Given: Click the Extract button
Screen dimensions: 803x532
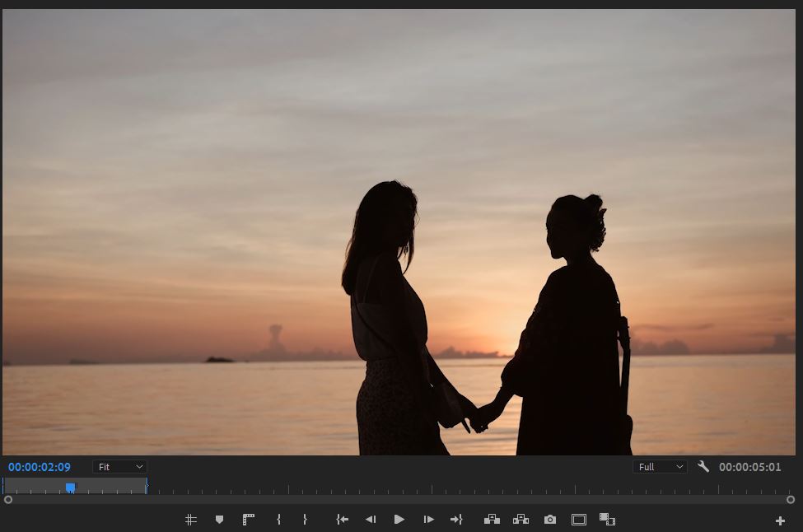Looking at the screenshot, I should point(521,520).
